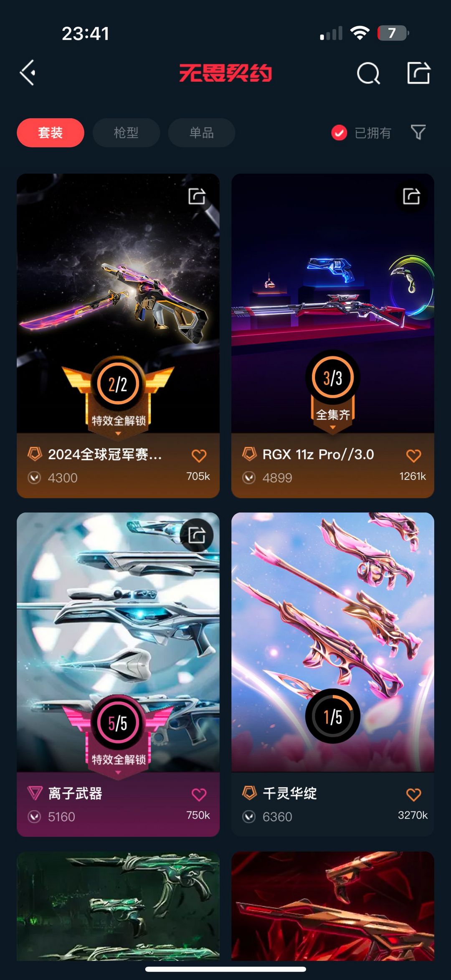Viewport: 451px width, 980px height.
Task: Select the 套装 tab
Action: click(51, 133)
